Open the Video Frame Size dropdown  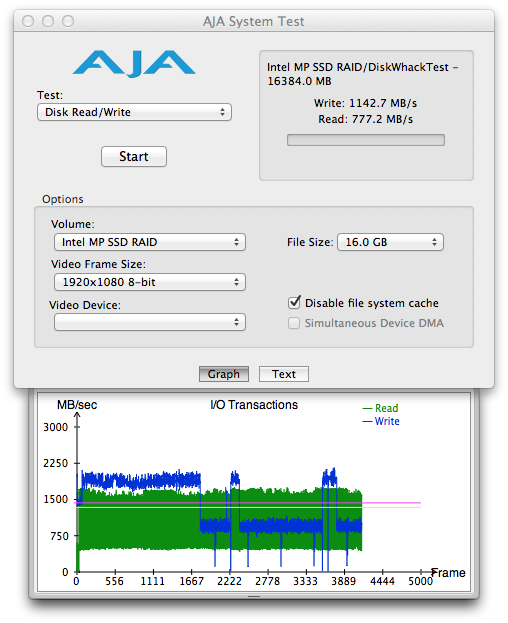pos(150,282)
